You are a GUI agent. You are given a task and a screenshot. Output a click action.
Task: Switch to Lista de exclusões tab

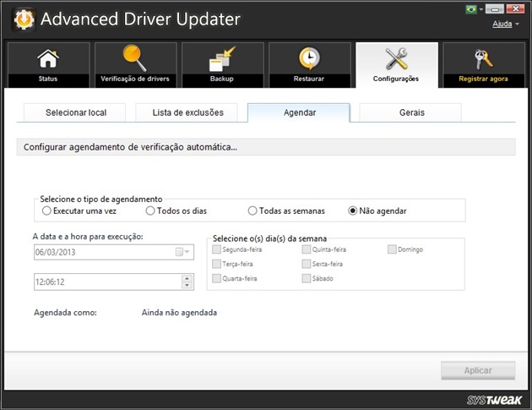(x=187, y=112)
